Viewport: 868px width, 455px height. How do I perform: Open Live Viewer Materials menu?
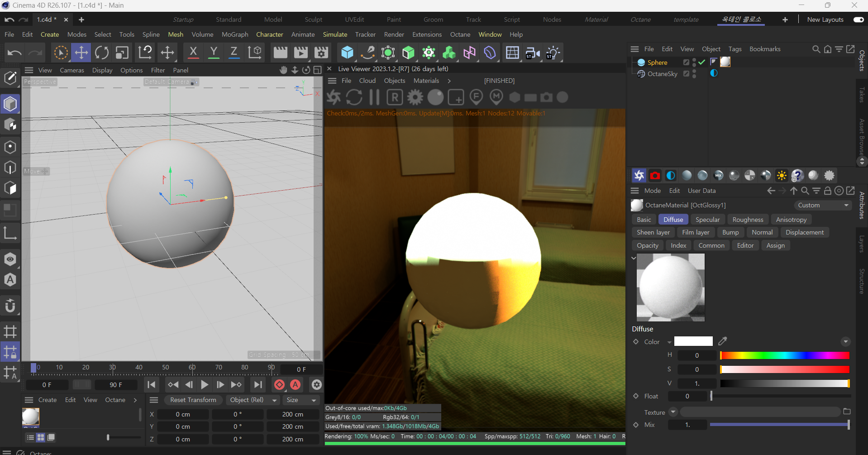(426, 81)
